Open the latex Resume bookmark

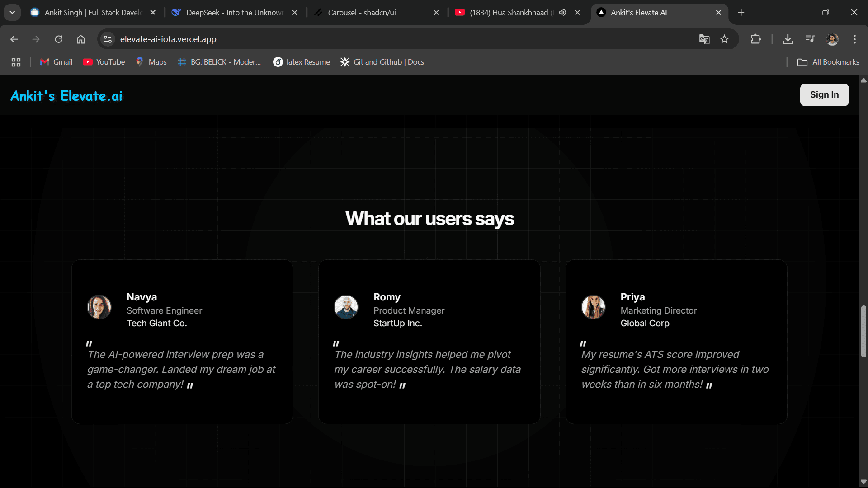[302, 62]
